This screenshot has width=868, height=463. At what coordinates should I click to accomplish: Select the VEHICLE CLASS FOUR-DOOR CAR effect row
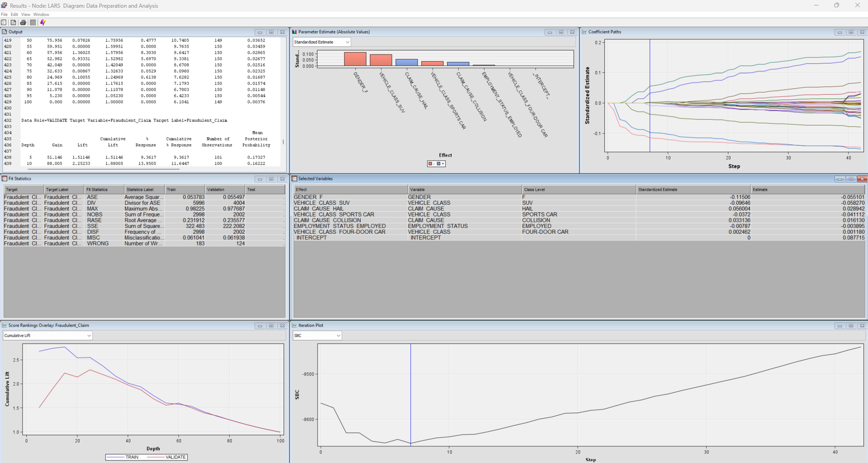pos(579,232)
